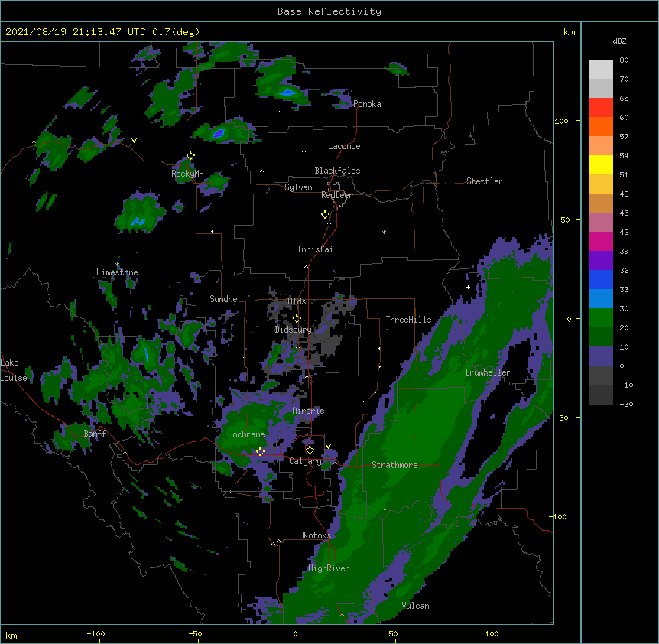
Task: Click the white plus marker north of Drumheller
Action: [468, 287]
